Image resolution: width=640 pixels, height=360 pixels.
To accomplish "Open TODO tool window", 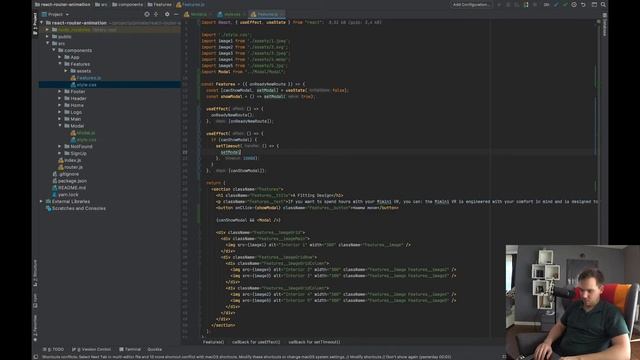I will (53, 349).
